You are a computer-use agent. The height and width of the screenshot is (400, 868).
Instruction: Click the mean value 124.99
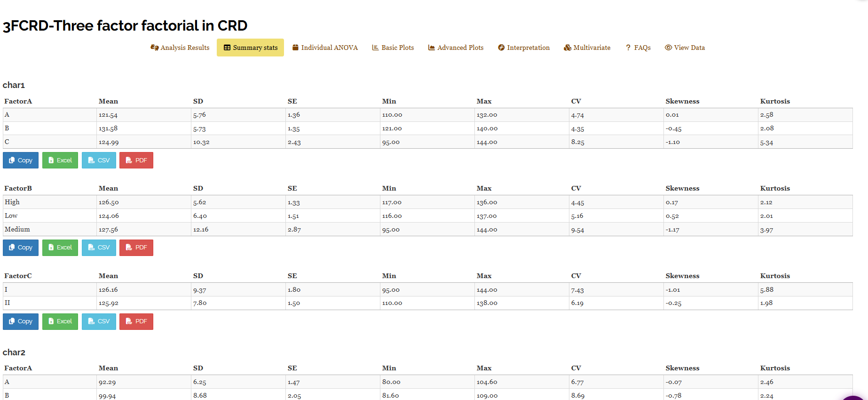pyautogui.click(x=109, y=142)
